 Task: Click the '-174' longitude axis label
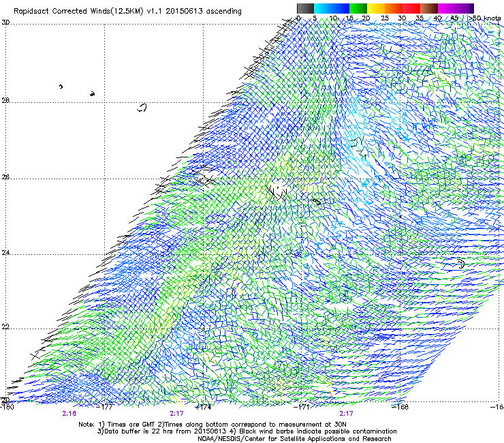point(204,407)
